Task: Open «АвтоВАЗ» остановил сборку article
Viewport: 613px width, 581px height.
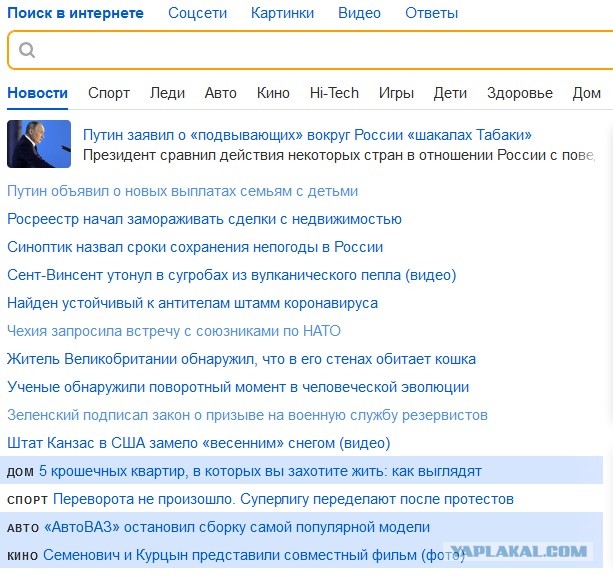Action: tap(237, 527)
